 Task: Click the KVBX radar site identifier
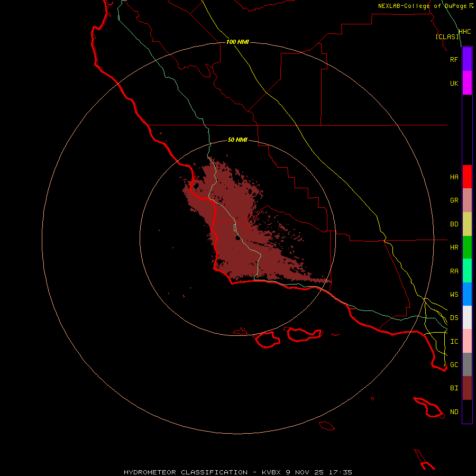(x=271, y=472)
